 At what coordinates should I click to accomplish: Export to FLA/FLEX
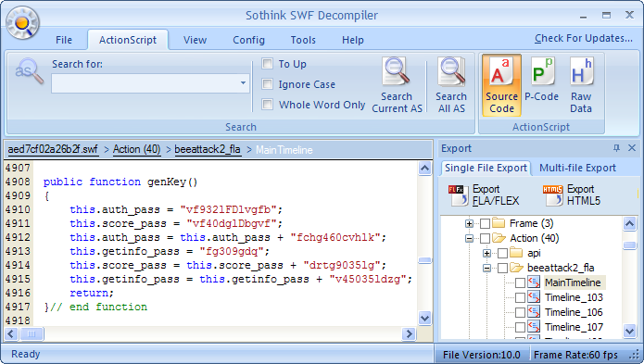[x=484, y=195]
